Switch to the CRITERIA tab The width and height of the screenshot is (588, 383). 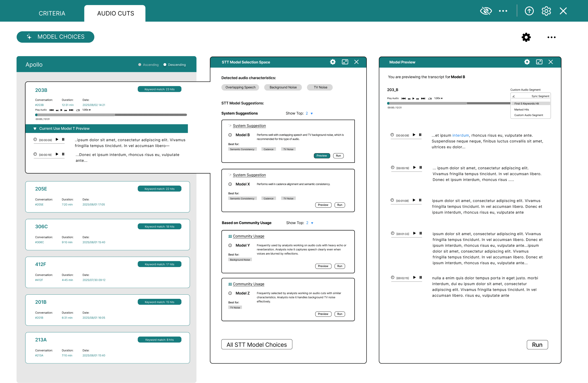tap(52, 13)
